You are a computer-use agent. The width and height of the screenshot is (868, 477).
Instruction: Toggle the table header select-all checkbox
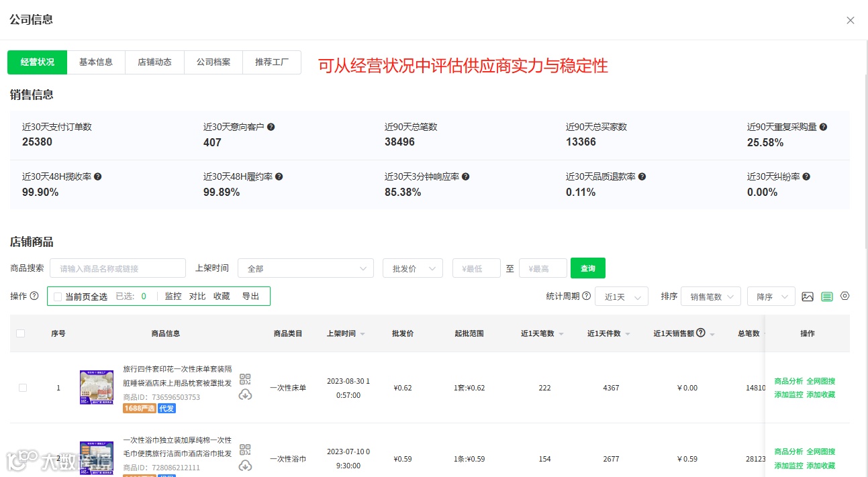20,333
